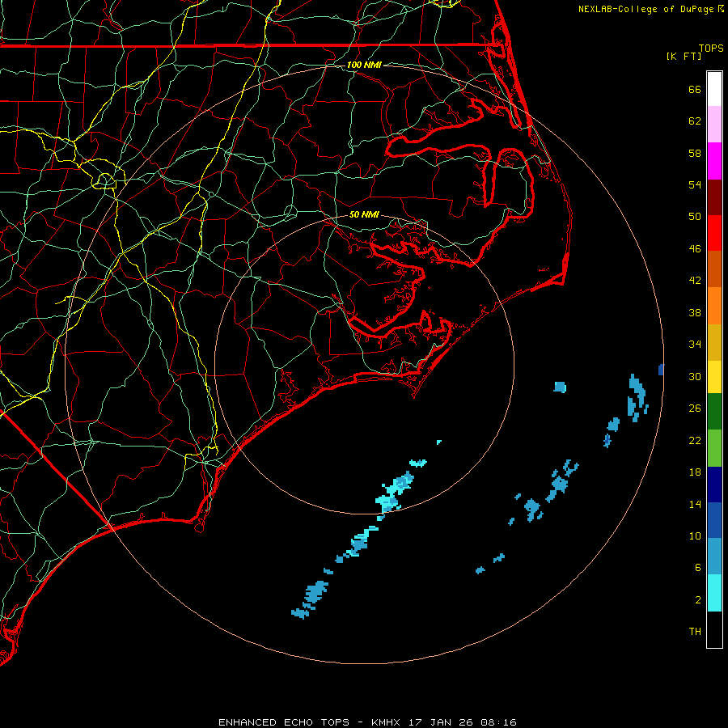Select the gold 34 kft legend swatch
The height and width of the screenshot is (728, 728).
tap(714, 342)
